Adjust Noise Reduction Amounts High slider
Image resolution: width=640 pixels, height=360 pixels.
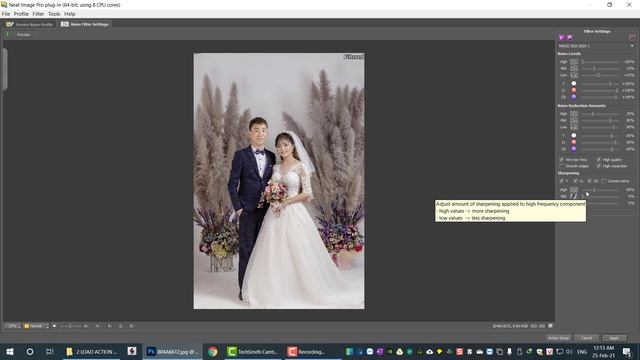tap(600, 114)
